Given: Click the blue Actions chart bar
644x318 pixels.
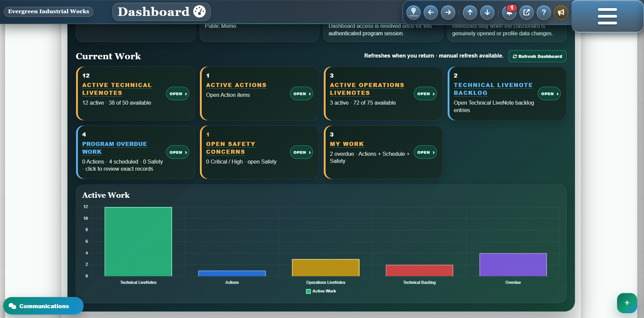Looking at the screenshot, I should click(x=232, y=273).
